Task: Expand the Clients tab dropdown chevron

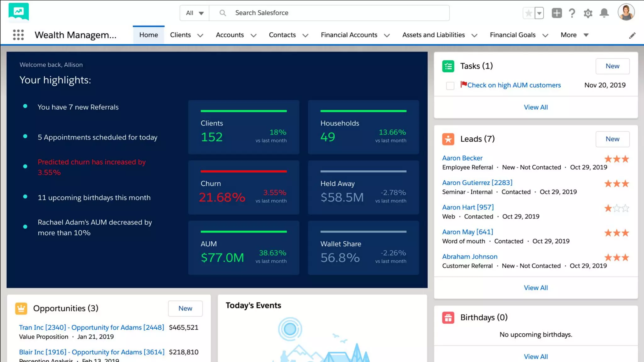Action: [x=200, y=35]
